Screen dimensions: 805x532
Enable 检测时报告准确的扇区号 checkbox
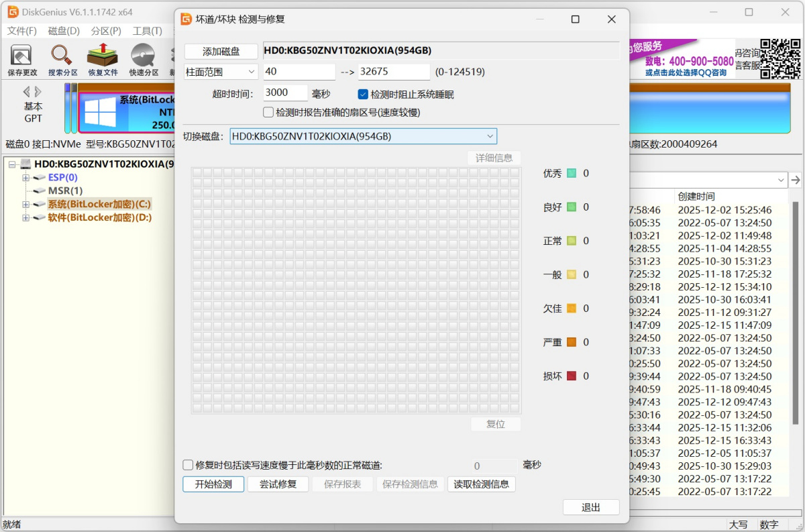pyautogui.click(x=268, y=112)
